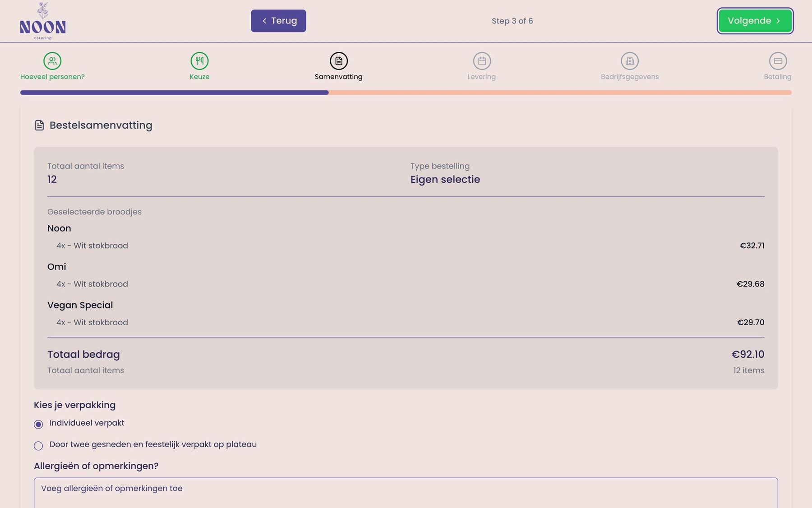Click the document icon beside Bestelsamenvatting
Viewport: 812px width, 508px height.
click(40, 126)
